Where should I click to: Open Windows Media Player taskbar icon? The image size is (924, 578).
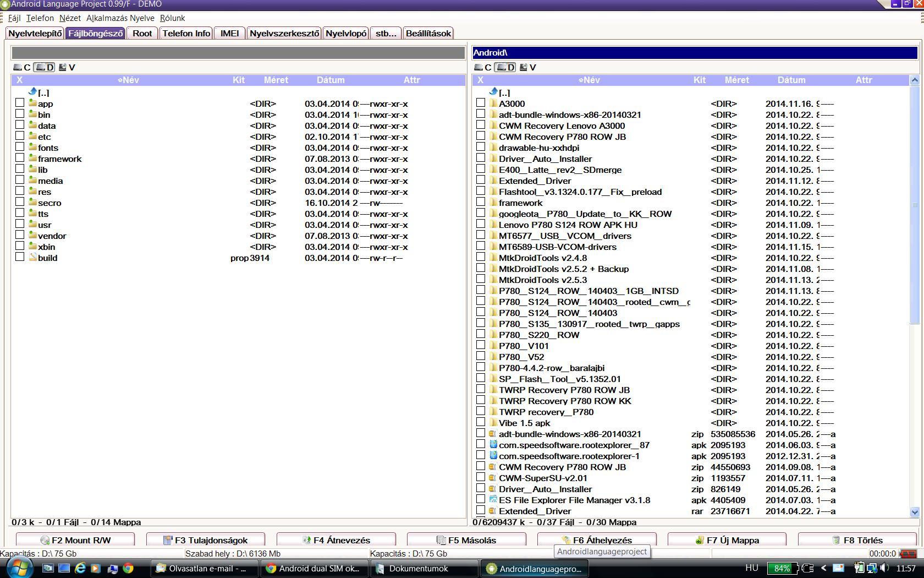96,568
